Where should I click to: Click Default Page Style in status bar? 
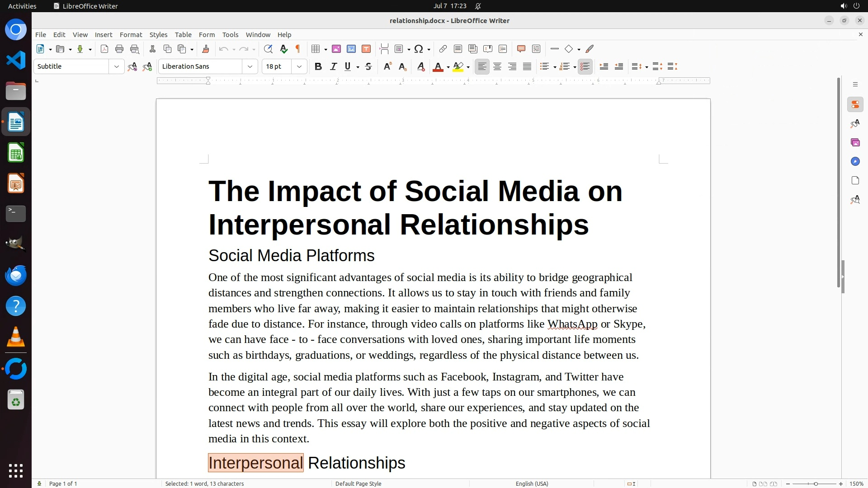point(358,483)
